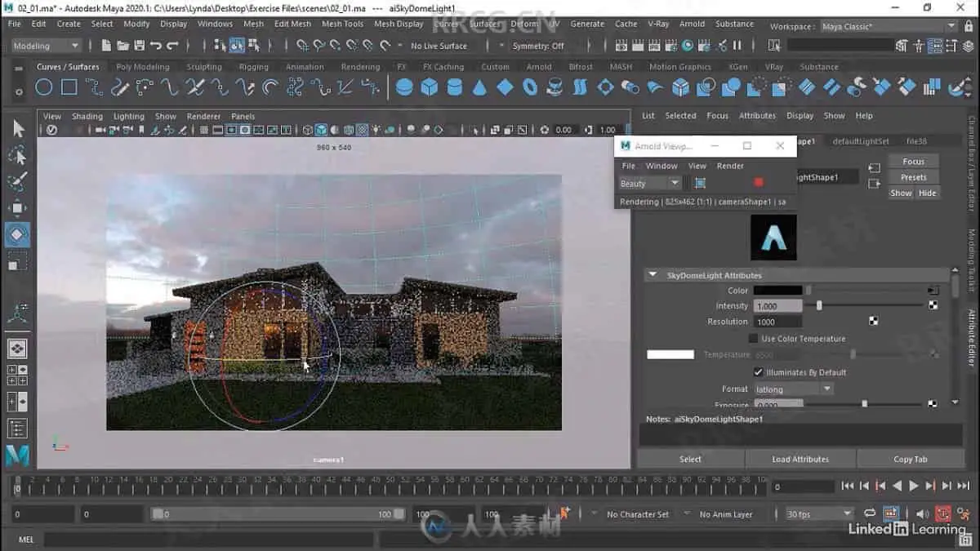This screenshot has width=980, height=551.
Task: Open the Edit Mesh menu
Action: tap(292, 24)
